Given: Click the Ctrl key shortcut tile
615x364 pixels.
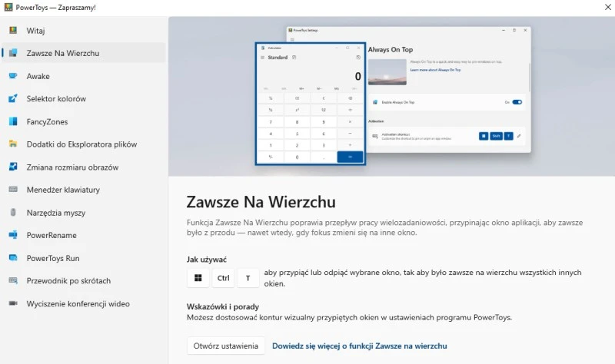Looking at the screenshot, I should 223,278.
